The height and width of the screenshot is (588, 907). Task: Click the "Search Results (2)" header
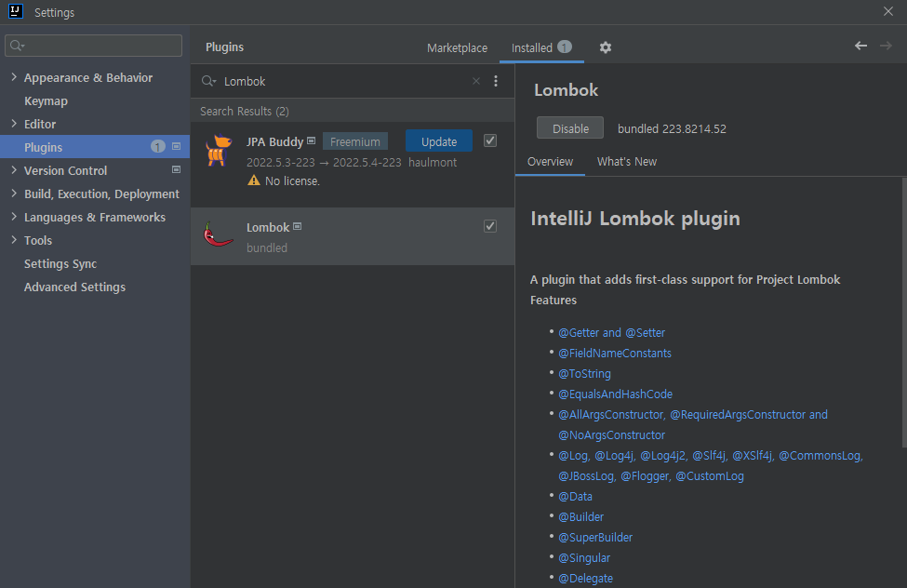(245, 111)
